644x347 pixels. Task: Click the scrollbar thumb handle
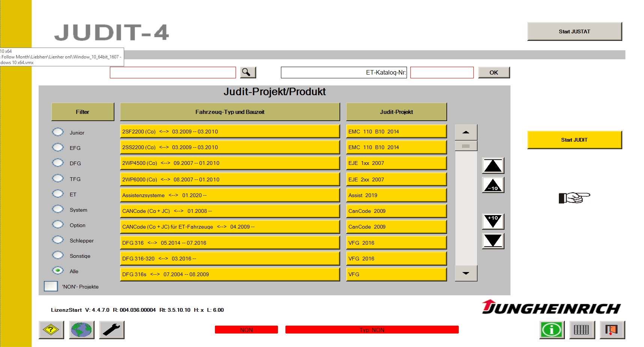tap(466, 146)
